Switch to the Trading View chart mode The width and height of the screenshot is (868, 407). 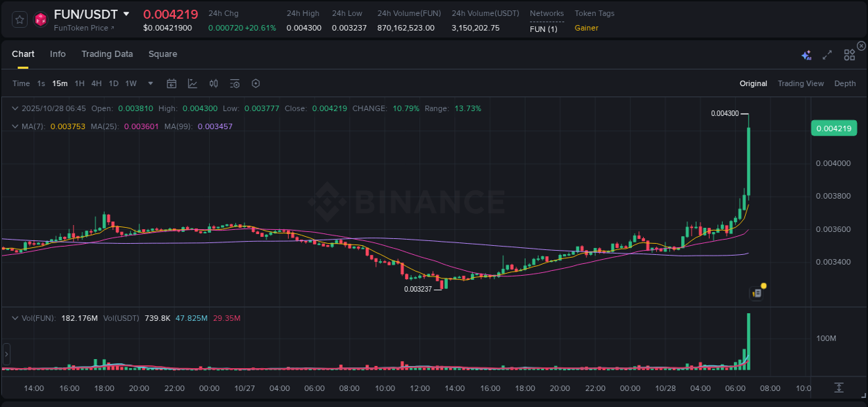[x=800, y=83]
